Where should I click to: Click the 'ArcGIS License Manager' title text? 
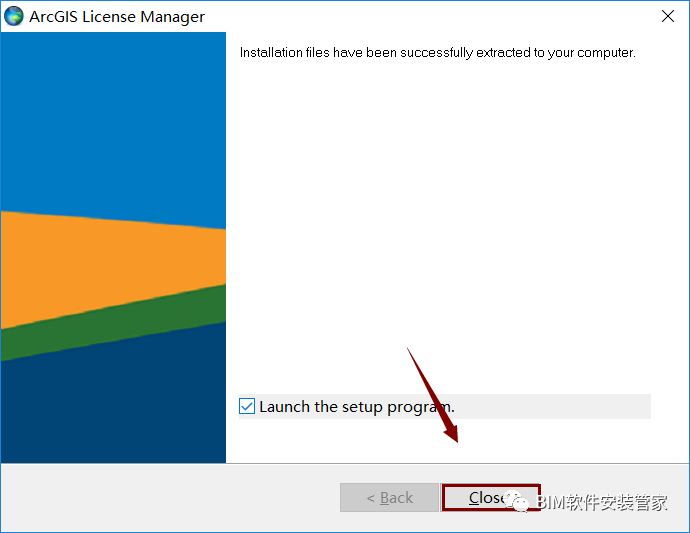(117, 17)
